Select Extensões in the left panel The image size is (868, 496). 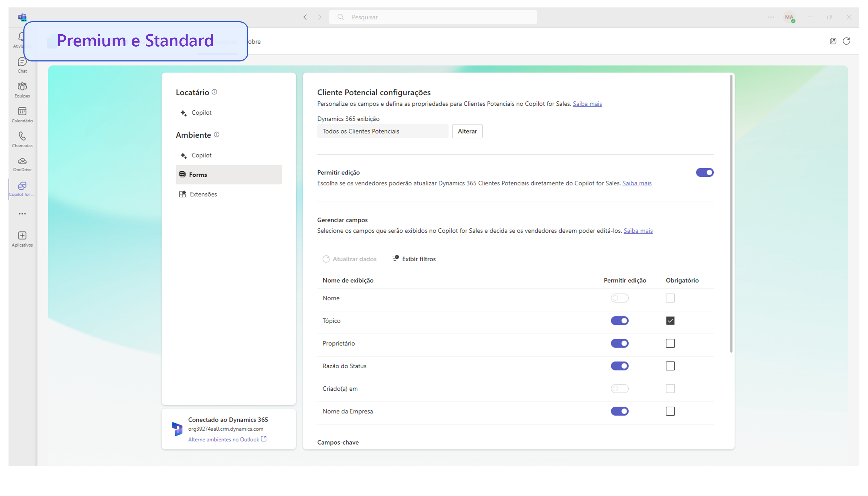coord(203,194)
